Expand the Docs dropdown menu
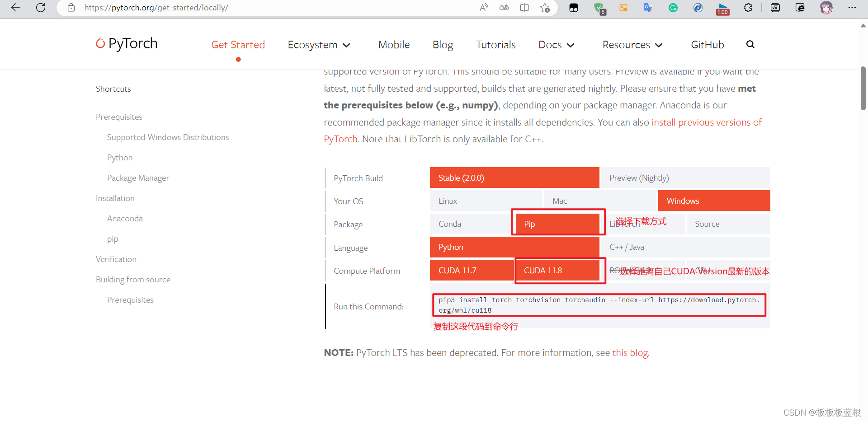This screenshot has width=868, height=421. pos(557,45)
